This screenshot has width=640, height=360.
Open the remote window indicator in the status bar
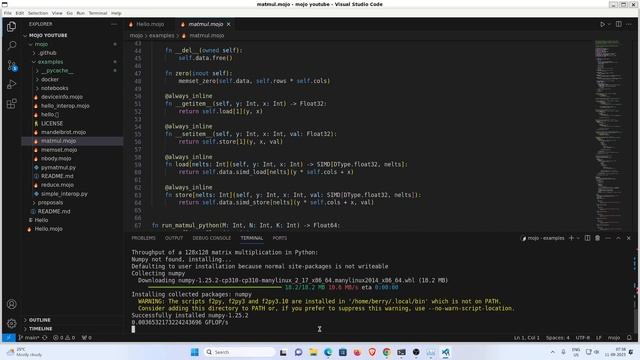[x=9, y=338]
